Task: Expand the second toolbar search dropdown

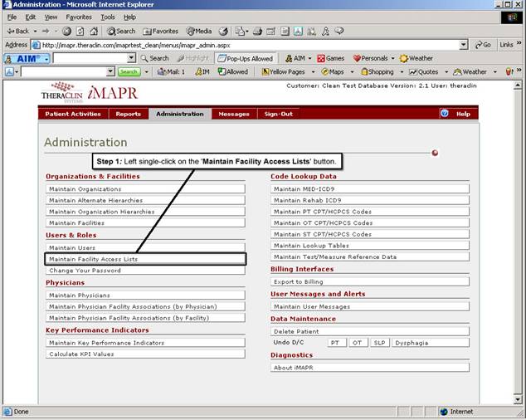Action: [110, 71]
